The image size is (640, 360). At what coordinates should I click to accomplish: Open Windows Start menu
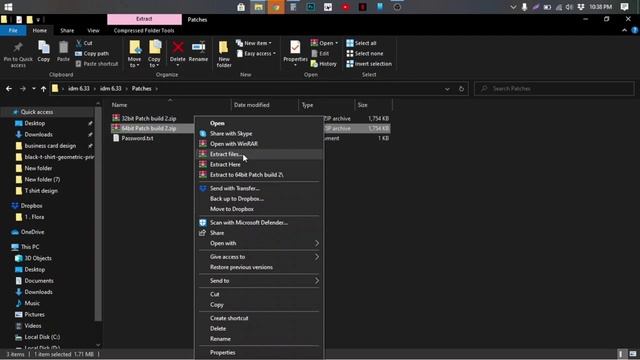tap(8, 7)
